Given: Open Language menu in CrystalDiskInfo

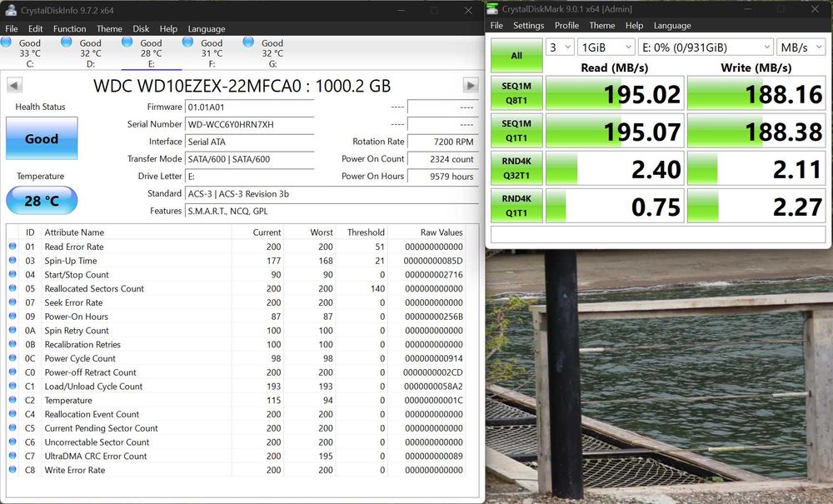Looking at the screenshot, I should point(207,28).
